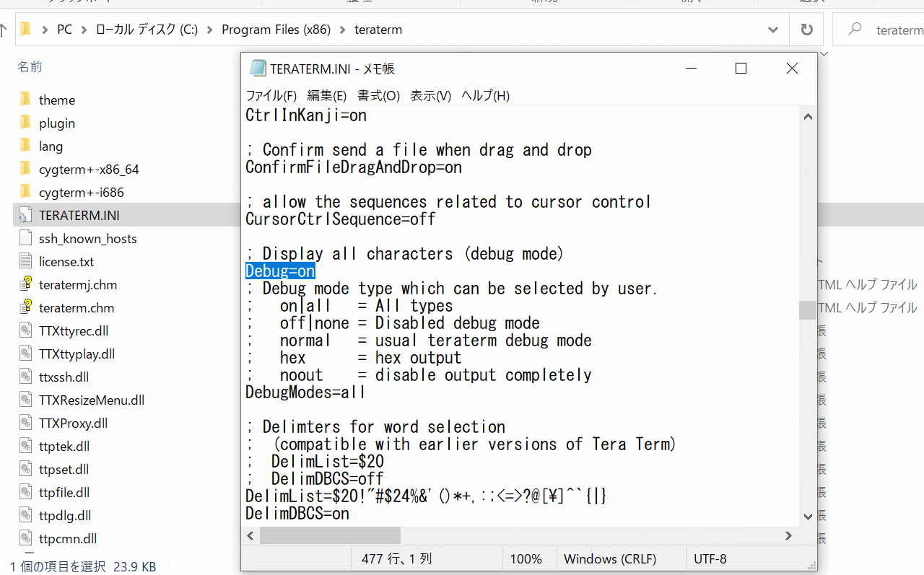Select the TTXResizeMenu.dll file icon
The image size is (924, 575).
[25, 400]
